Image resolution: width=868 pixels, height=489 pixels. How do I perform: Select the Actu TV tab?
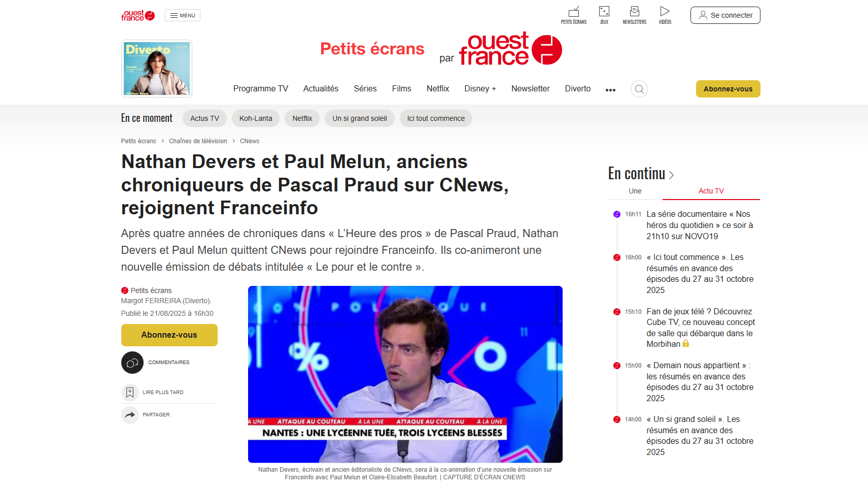click(711, 191)
